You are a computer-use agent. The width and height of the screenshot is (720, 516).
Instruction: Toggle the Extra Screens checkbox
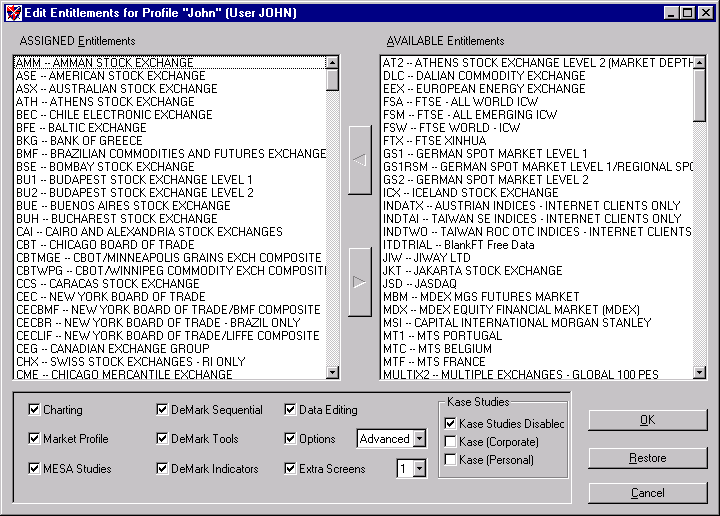click(290, 468)
